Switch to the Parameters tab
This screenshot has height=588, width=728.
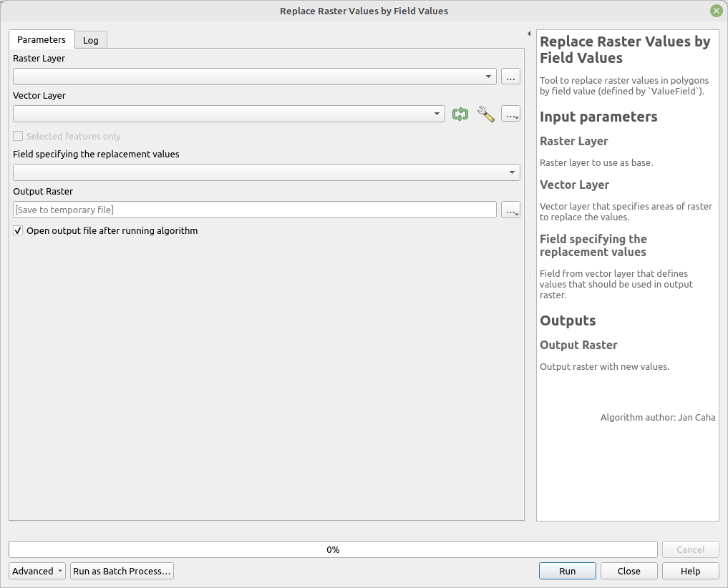(41, 39)
